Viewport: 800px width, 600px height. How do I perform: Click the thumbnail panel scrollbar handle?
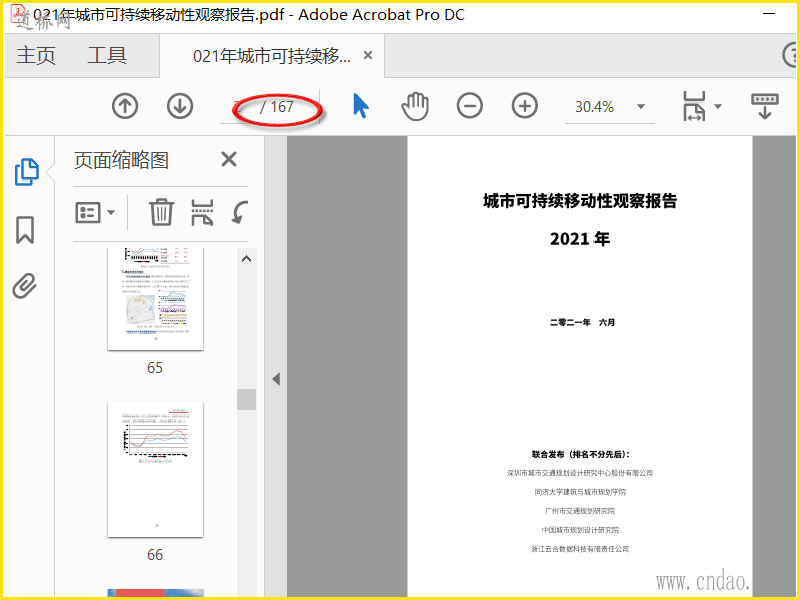tap(246, 399)
